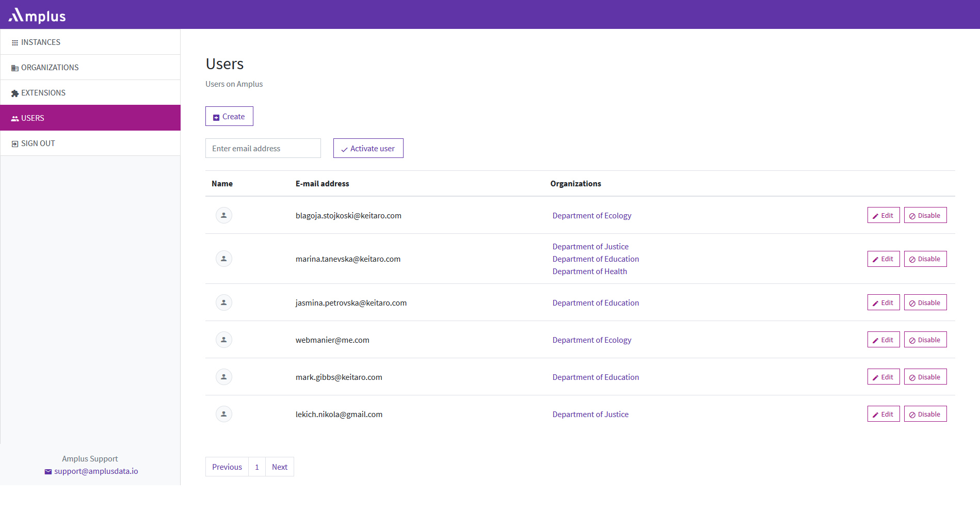Image resolution: width=980 pixels, height=526 pixels.
Task: Edit user marina.tanevska@keitaro.com
Action: 883,259
